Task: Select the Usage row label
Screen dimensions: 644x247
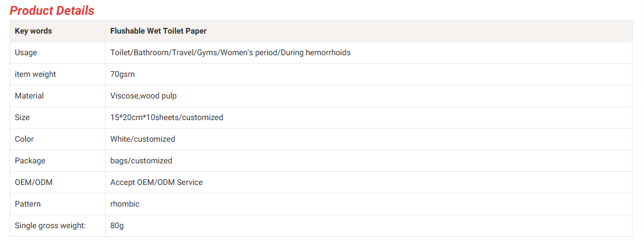Action: [x=26, y=53]
